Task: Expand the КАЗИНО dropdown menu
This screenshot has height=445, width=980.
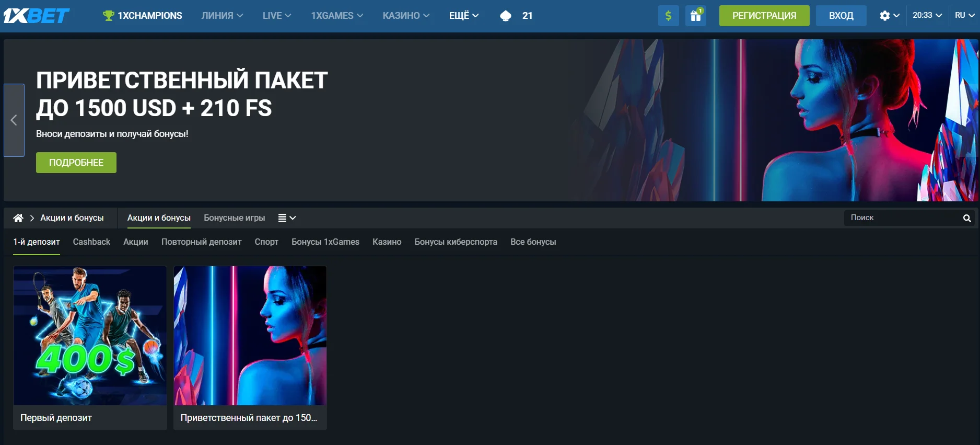Action: coord(405,16)
